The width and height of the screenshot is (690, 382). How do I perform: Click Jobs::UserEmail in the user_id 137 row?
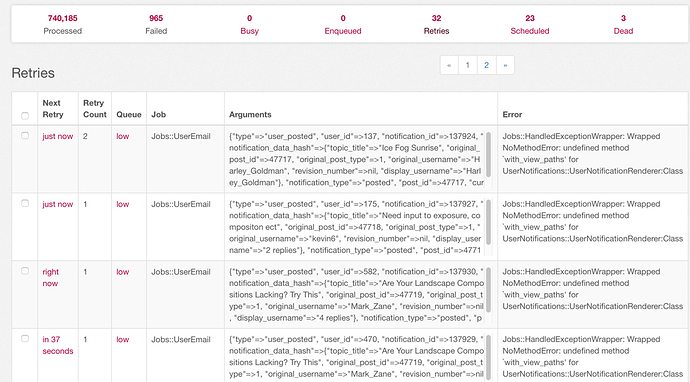[181, 136]
